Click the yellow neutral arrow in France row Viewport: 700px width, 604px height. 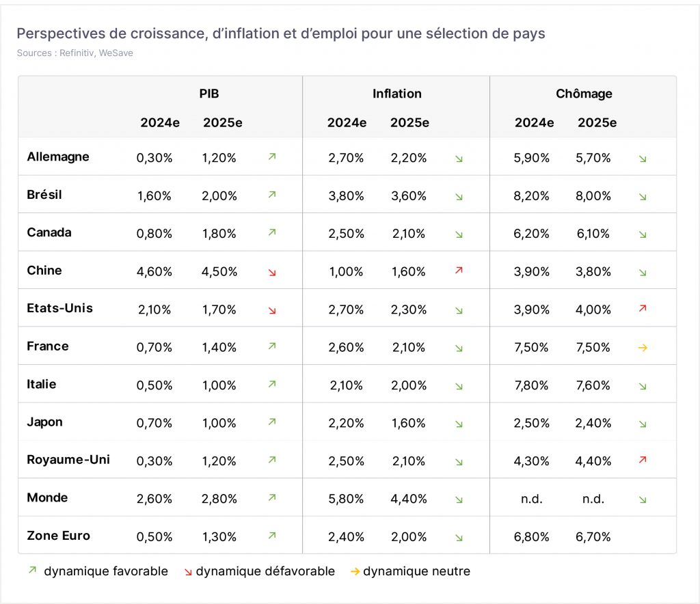[x=643, y=348]
